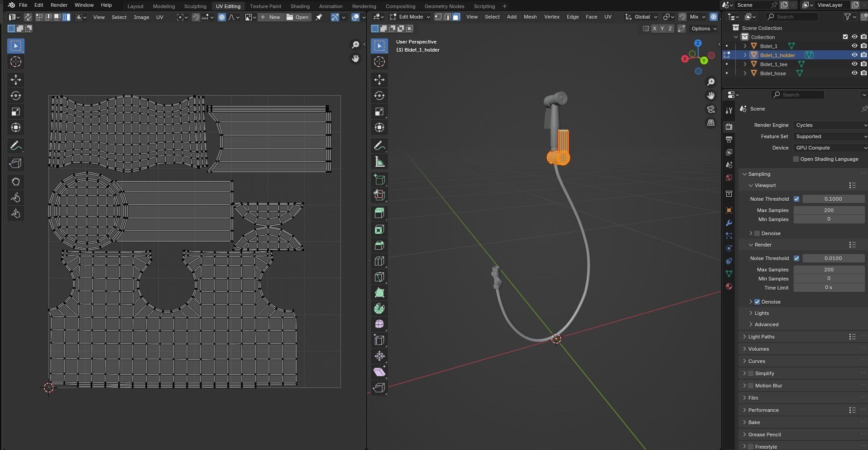Activate the Add Cube tool in viewport
The height and width of the screenshot is (450, 868).
pos(379,179)
